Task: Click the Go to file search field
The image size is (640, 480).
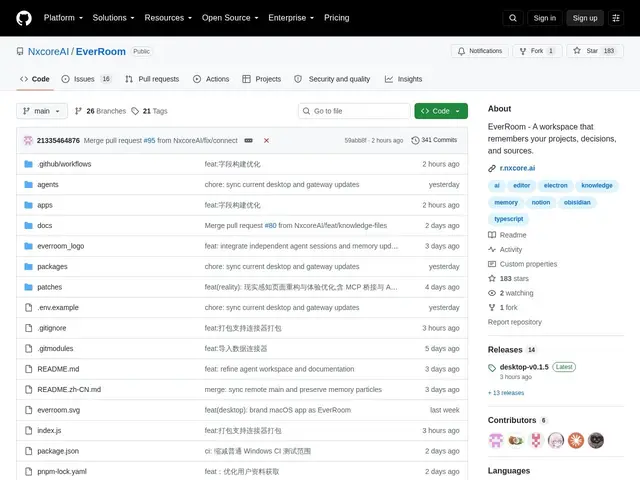Action: point(354,111)
